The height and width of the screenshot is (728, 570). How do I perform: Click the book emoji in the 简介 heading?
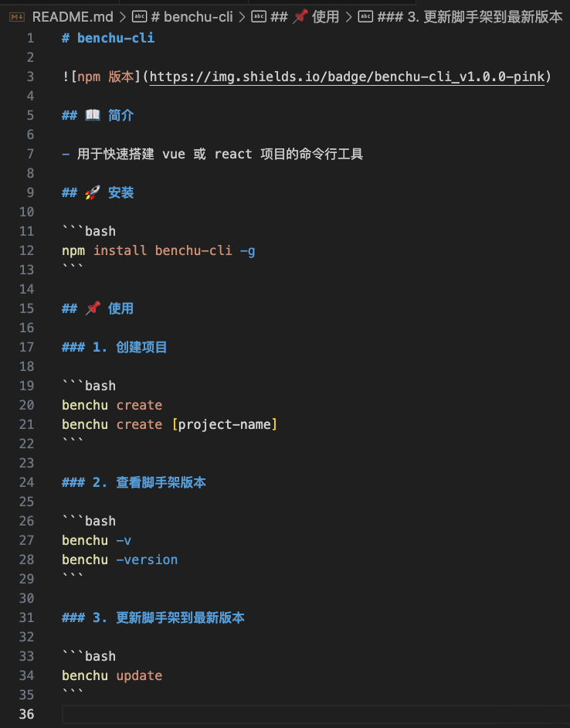coord(92,114)
